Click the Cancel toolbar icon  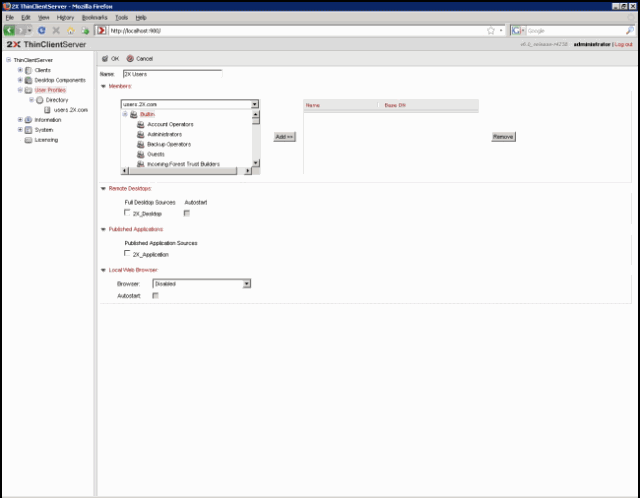click(130, 59)
